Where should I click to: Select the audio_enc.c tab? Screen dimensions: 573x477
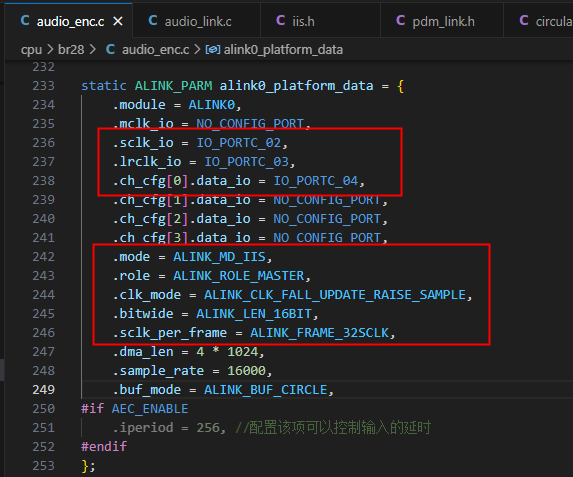tap(68, 20)
